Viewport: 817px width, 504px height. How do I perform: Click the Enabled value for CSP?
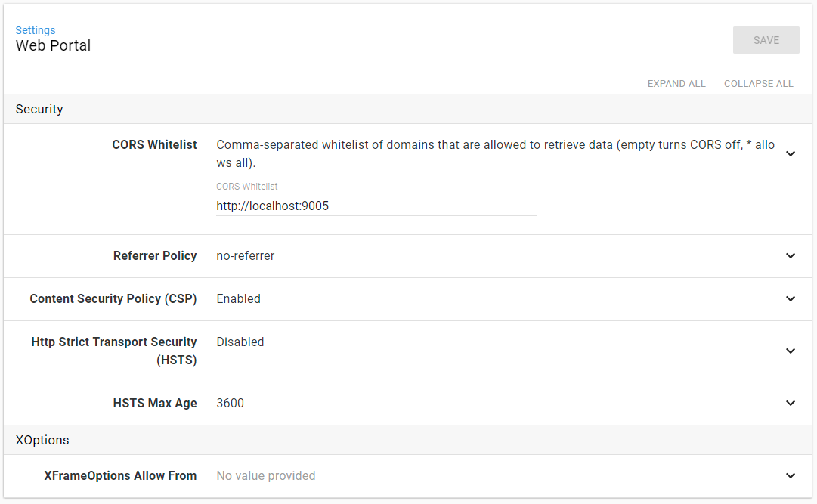[238, 298]
